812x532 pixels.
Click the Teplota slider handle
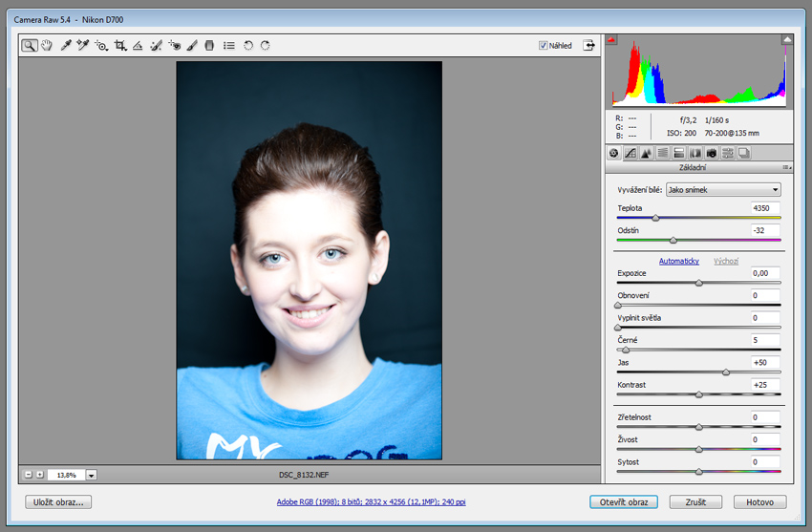point(655,219)
